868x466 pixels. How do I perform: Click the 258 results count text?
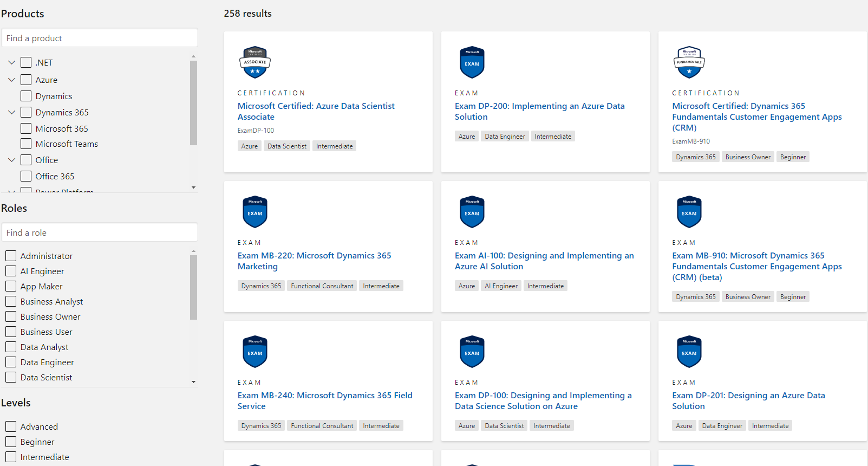[x=248, y=14]
